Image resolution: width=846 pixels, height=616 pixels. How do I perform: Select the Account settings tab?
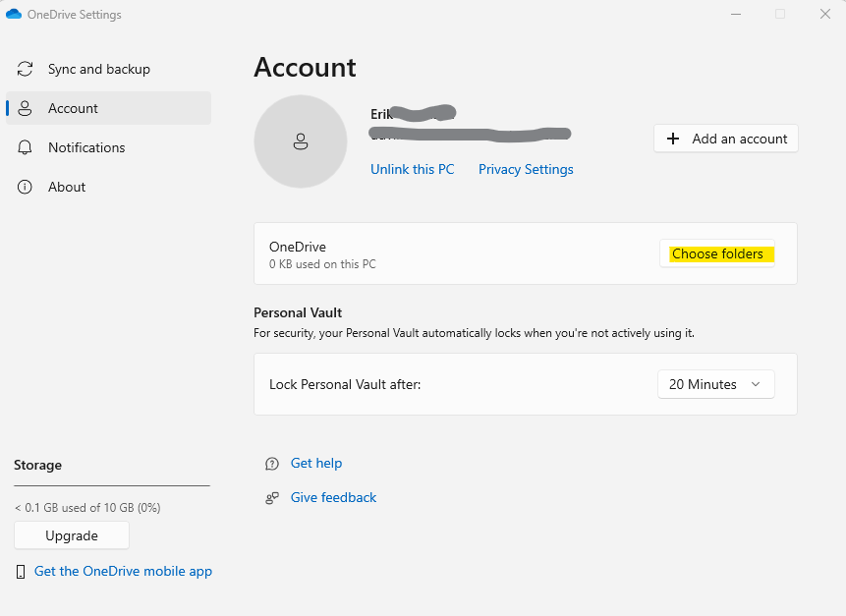(x=108, y=108)
